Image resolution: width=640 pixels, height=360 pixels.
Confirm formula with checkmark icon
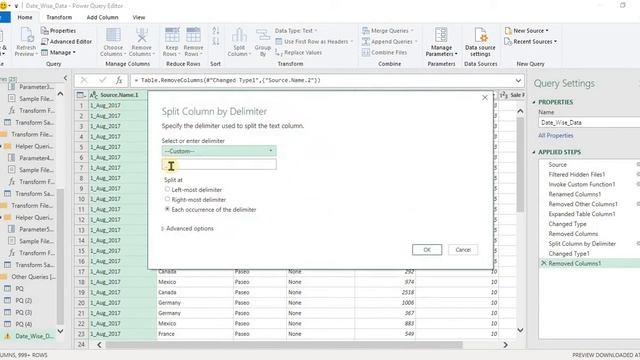pyautogui.click(x=102, y=80)
